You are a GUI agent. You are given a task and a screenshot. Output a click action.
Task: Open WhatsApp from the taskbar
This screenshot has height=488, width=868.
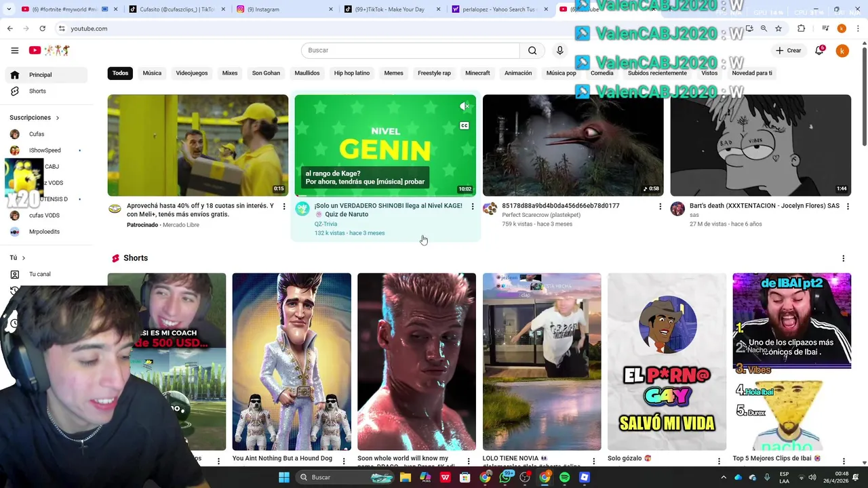pos(505,477)
